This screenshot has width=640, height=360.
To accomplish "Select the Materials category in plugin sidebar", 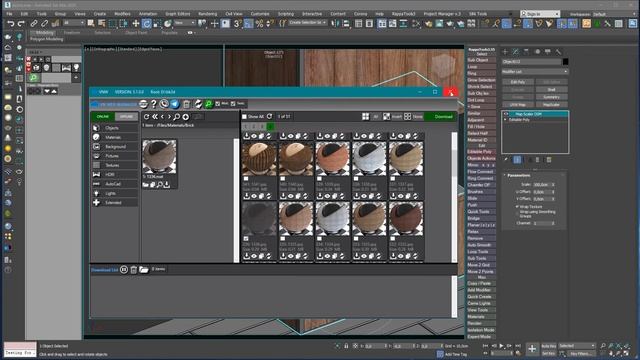I will 115,137.
